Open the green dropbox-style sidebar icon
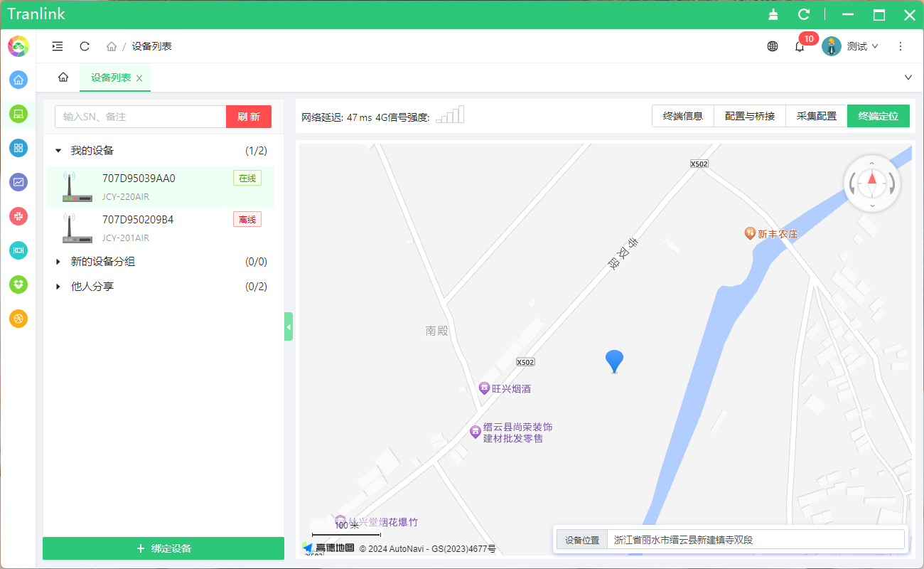This screenshot has height=569, width=924. [x=18, y=284]
